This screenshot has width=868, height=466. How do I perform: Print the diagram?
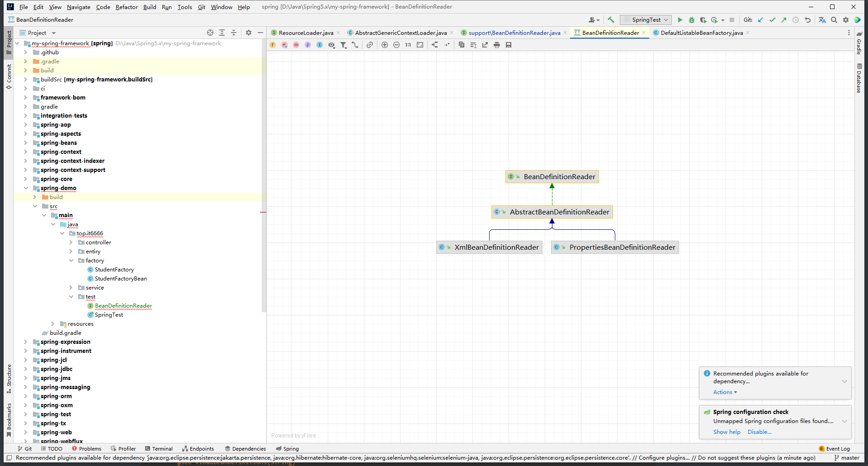497,45
